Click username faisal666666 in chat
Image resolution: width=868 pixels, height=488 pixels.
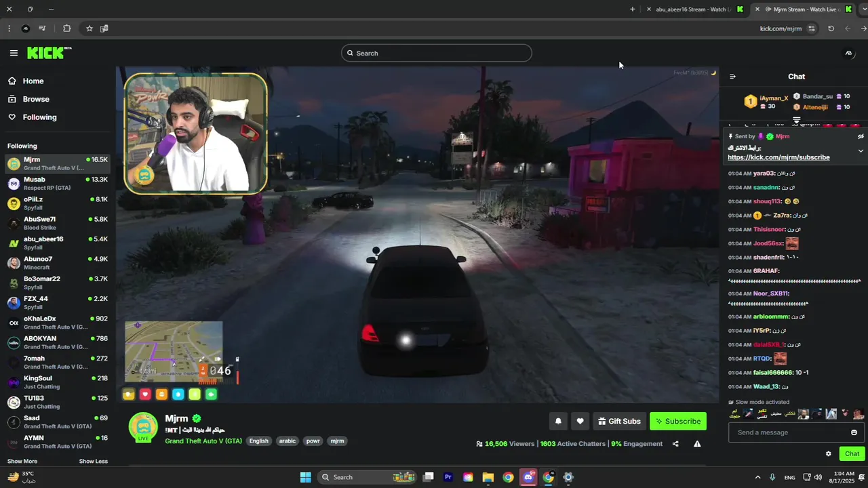[x=773, y=373]
